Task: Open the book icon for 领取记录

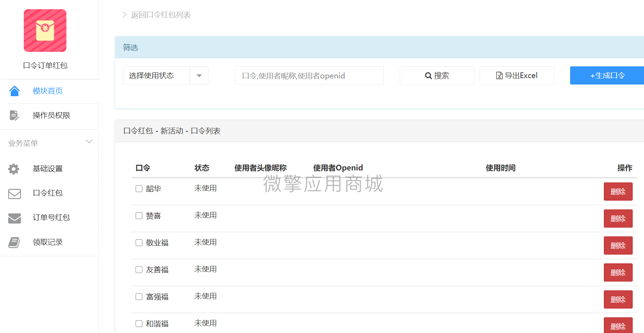Action: tap(14, 242)
